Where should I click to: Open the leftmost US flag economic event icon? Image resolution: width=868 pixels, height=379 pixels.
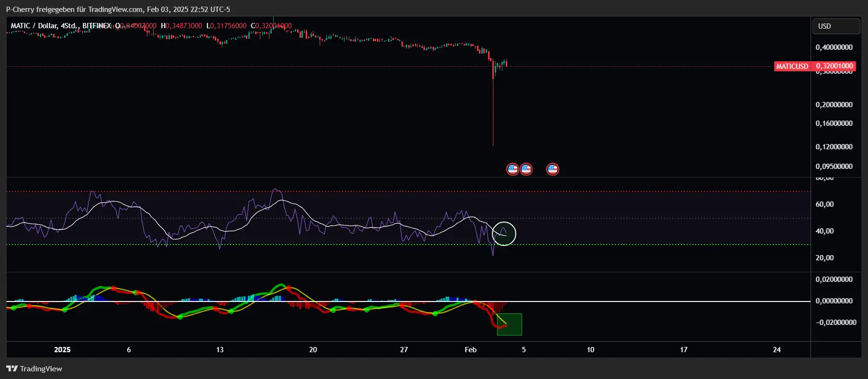(512, 169)
